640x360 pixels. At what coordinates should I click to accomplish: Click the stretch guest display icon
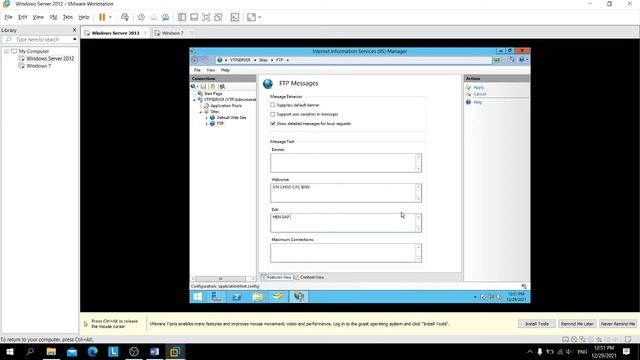click(x=251, y=17)
